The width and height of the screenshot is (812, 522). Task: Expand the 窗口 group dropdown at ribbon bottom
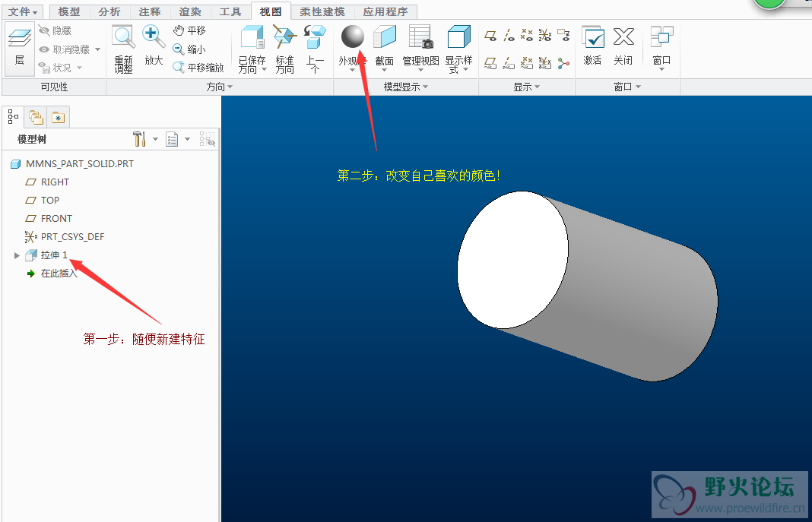(639, 87)
